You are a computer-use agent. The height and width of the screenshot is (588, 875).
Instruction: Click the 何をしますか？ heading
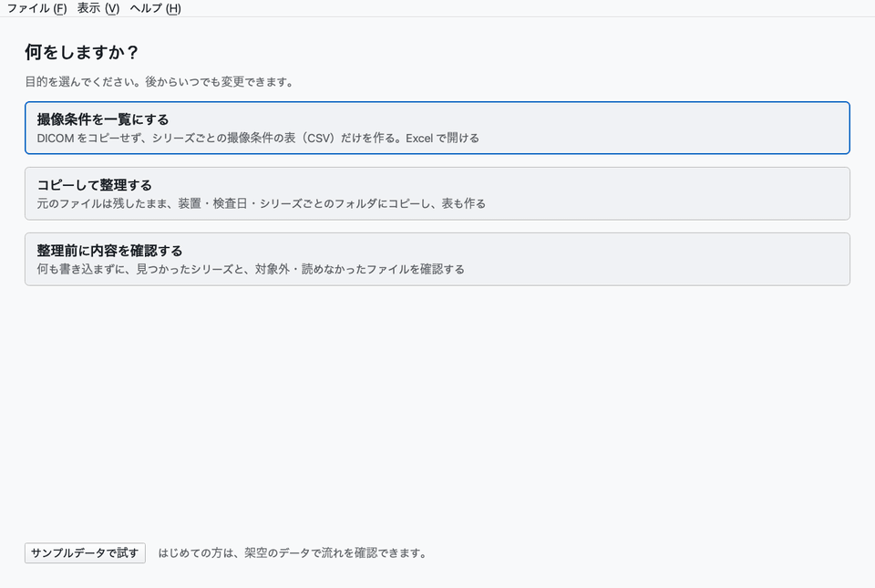click(x=81, y=53)
